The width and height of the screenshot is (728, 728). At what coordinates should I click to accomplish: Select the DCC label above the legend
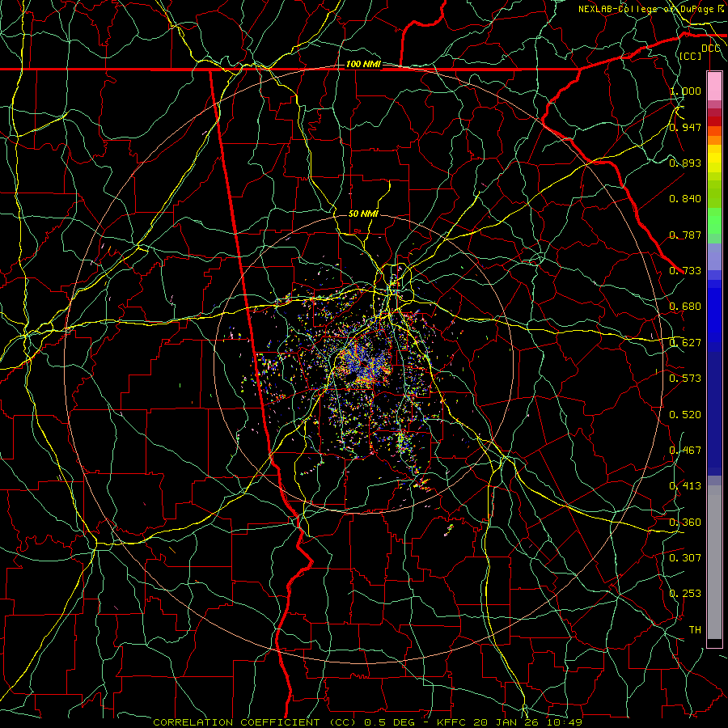[x=711, y=48]
